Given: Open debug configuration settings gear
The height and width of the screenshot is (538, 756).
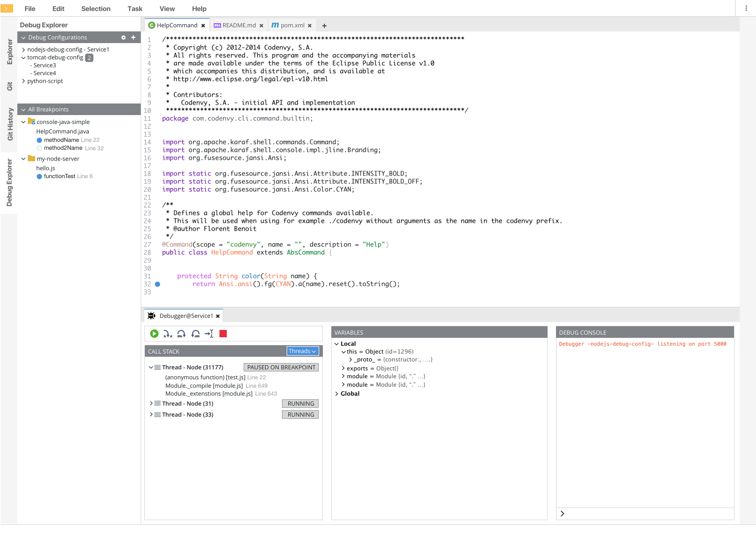Looking at the screenshot, I should pos(123,37).
